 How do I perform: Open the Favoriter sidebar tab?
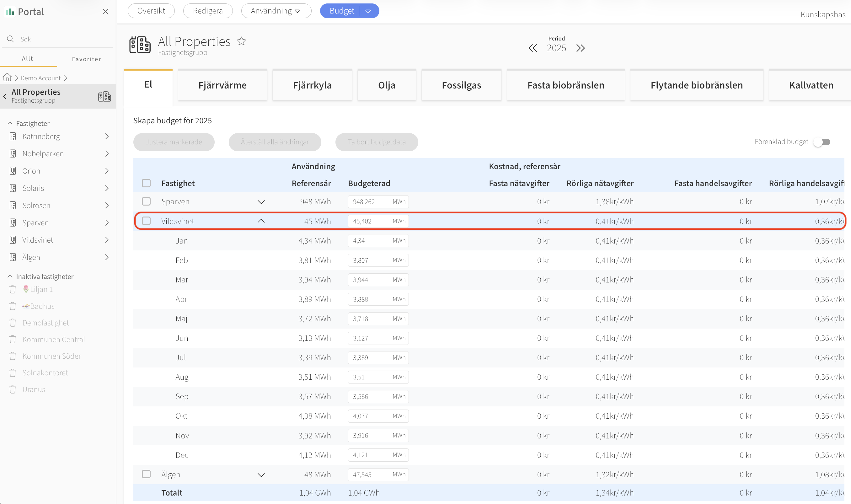click(x=87, y=59)
